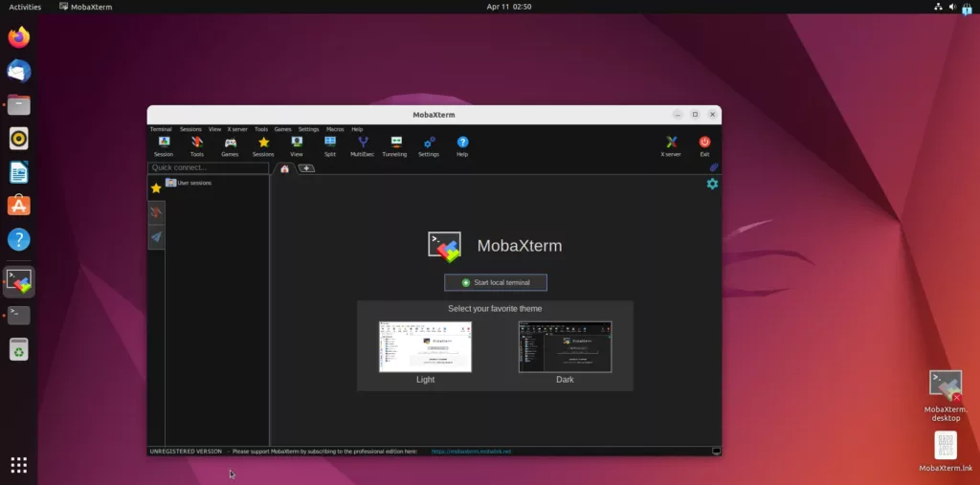Image resolution: width=980 pixels, height=485 pixels.
Task: Open LibreOffice Writer from the dock
Action: (19, 172)
